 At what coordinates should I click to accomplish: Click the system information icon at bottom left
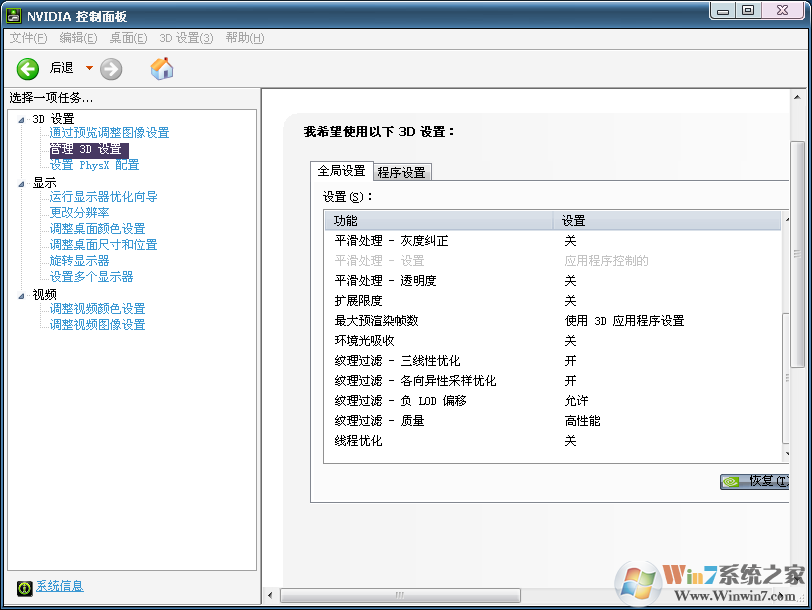[22, 587]
